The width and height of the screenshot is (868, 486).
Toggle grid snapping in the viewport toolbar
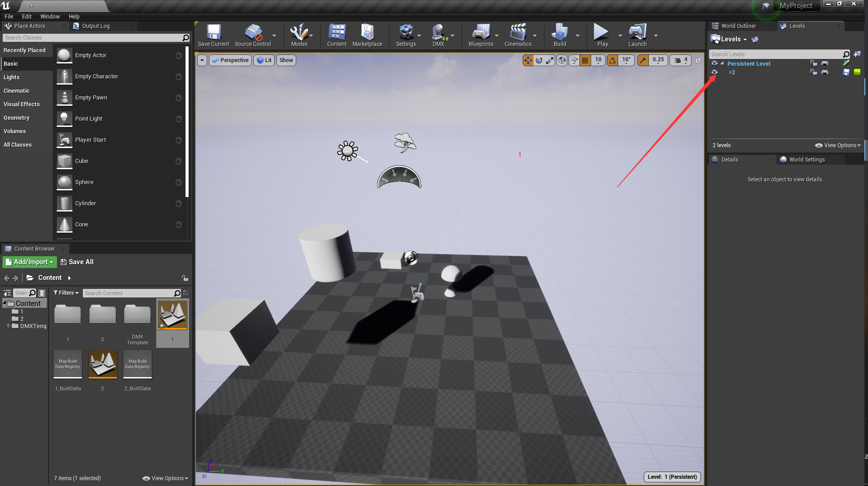click(585, 60)
